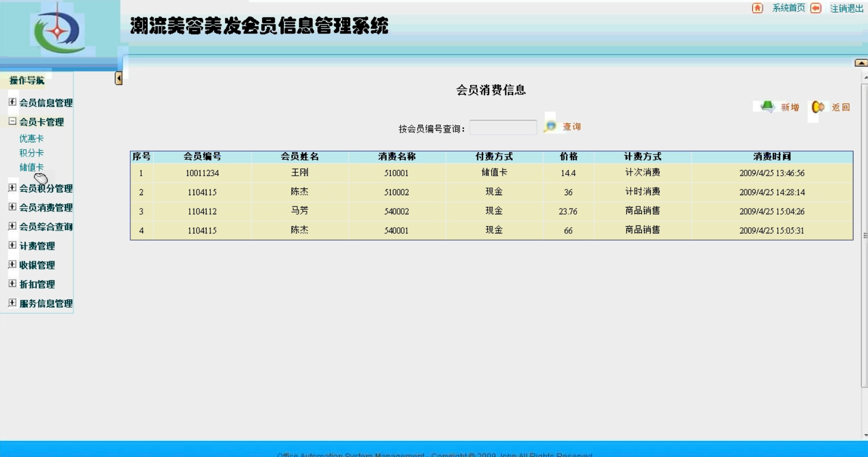
Task: Expand the 收银管理 plus box
Action: coord(12,264)
